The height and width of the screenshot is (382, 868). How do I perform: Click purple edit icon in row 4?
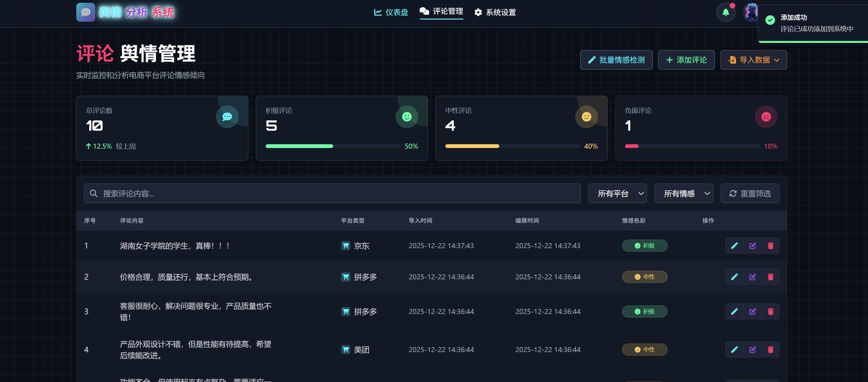pyautogui.click(x=752, y=350)
